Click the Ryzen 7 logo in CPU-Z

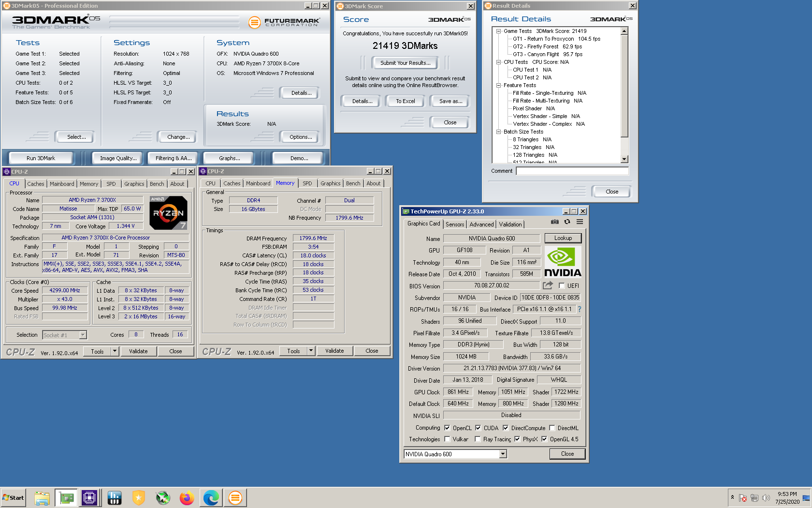pos(168,212)
